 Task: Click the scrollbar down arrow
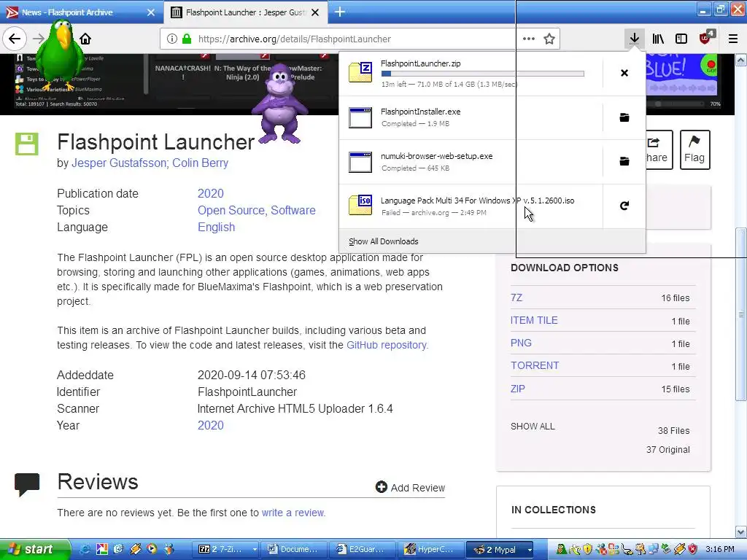click(x=740, y=531)
